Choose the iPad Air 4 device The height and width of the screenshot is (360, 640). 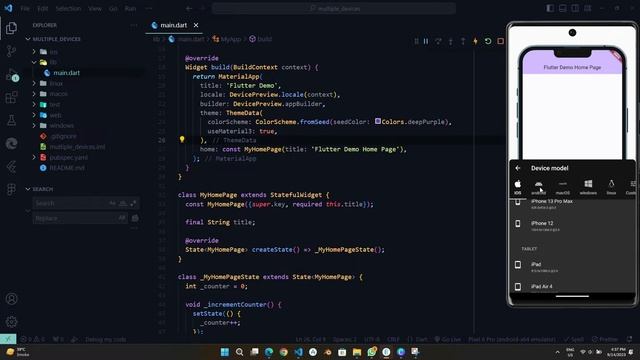point(572,287)
